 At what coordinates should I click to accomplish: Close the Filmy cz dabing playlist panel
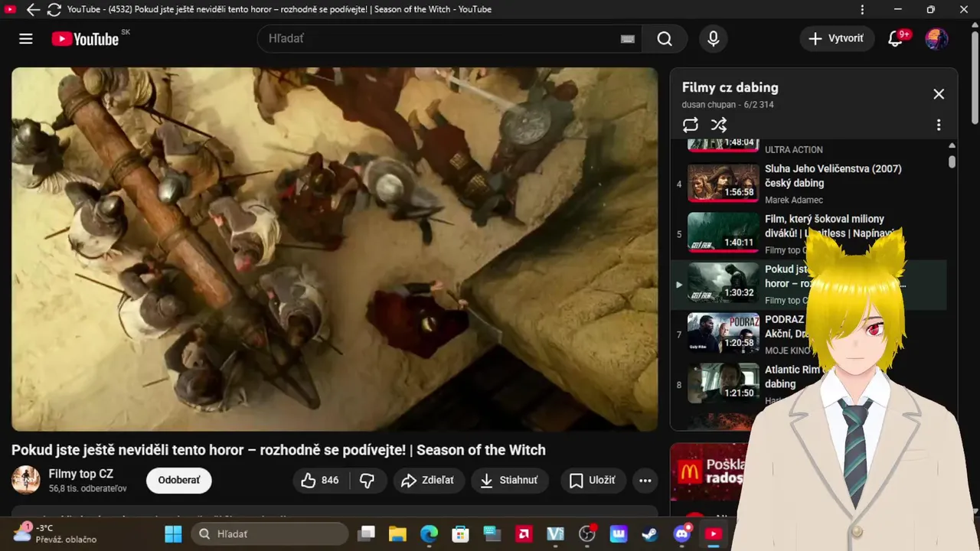coord(939,94)
